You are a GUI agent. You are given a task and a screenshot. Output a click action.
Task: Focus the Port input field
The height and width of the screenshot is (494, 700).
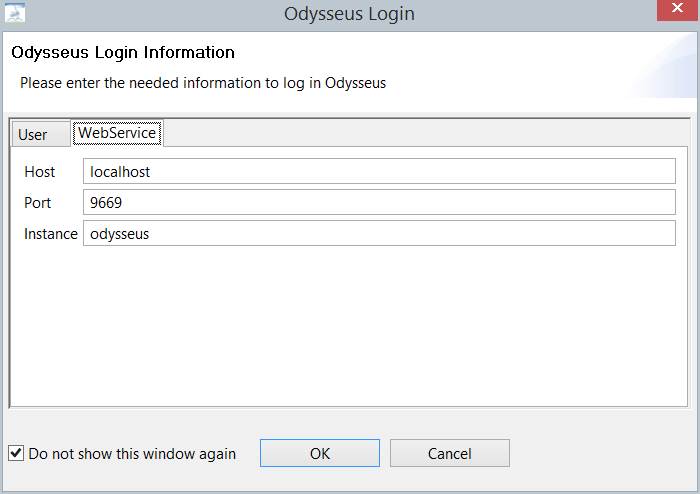click(x=379, y=203)
